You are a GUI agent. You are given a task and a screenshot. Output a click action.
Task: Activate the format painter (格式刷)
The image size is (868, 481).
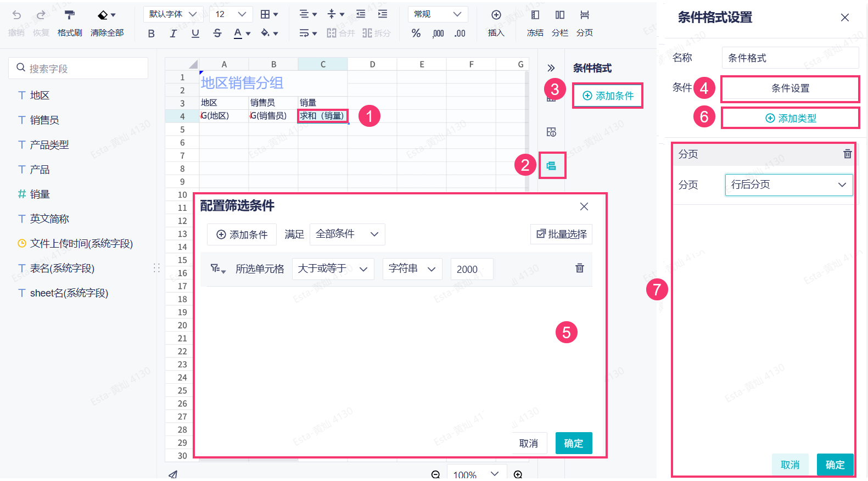click(70, 23)
